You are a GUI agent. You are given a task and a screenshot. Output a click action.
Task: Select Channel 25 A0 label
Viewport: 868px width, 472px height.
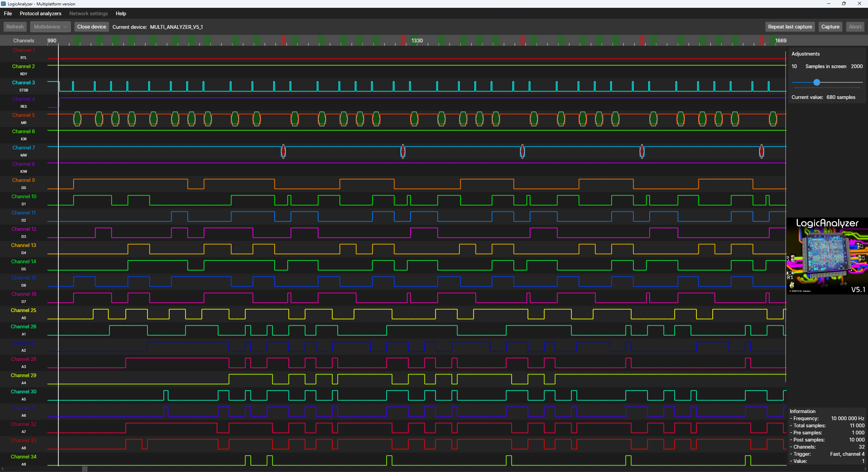pyautogui.click(x=24, y=314)
